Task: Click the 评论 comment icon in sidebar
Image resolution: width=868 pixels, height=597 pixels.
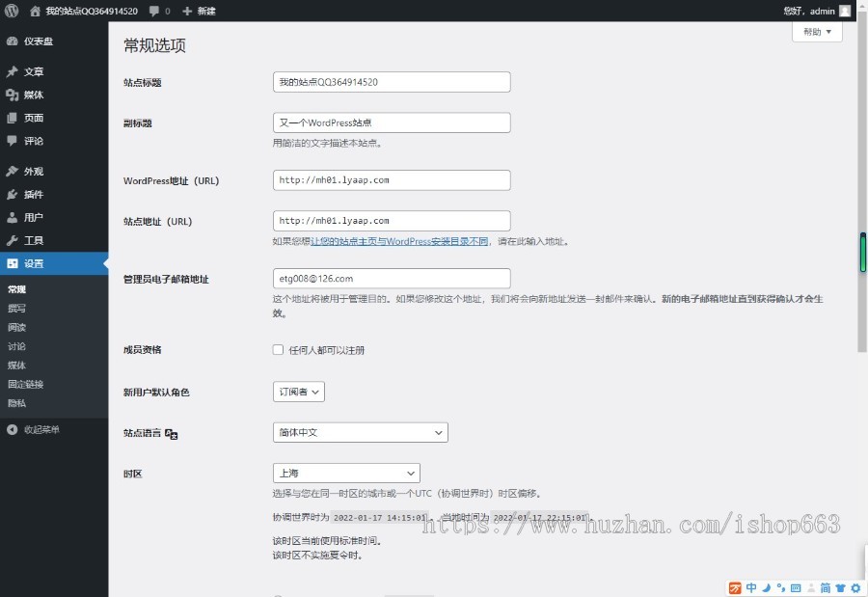Action: (13, 141)
